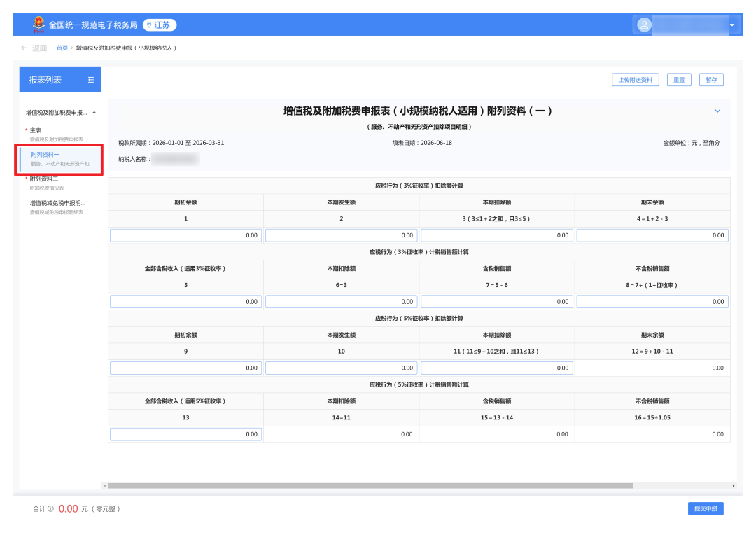The image size is (756, 535).
Task: Open the 主表 report in the sidebar
Action: (57, 134)
